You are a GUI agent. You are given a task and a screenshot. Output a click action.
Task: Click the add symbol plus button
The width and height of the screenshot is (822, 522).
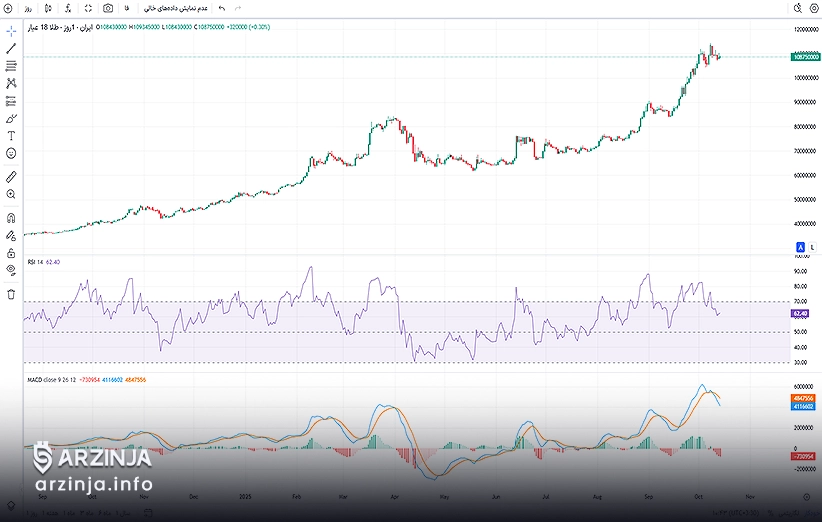(x=8, y=8)
